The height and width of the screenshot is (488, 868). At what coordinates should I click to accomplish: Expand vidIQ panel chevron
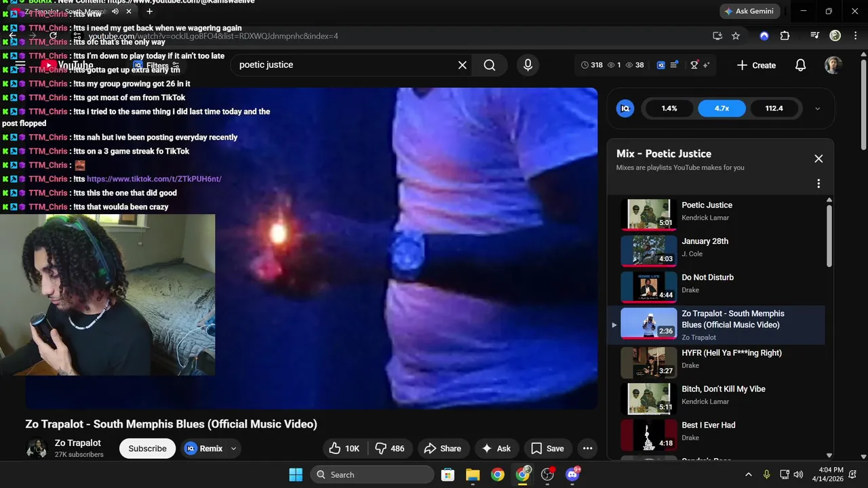coord(817,108)
